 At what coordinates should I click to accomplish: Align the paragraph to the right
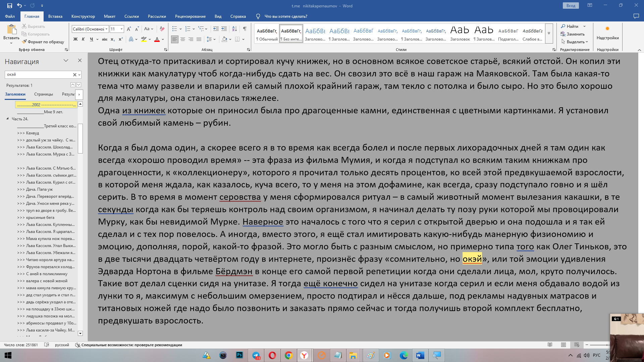[x=191, y=39]
